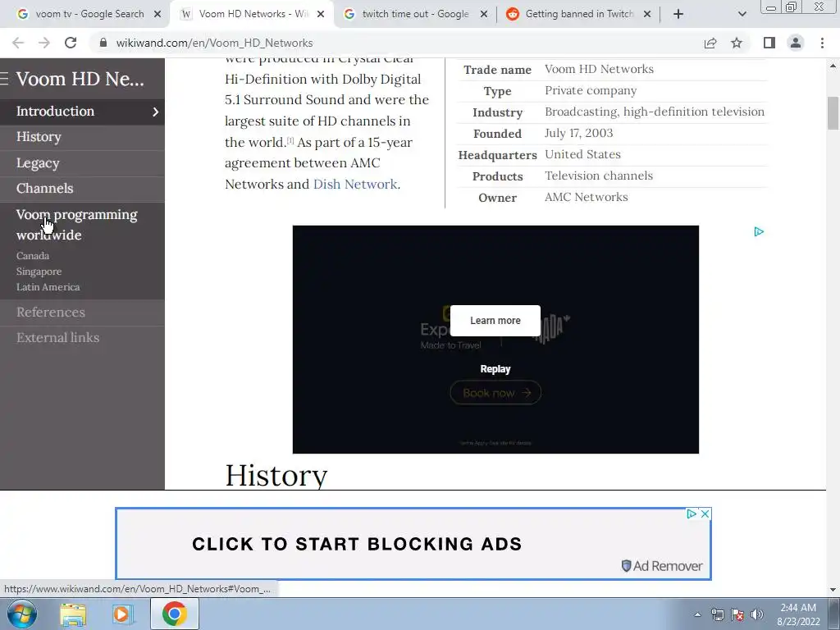Close the twitch time out tab
Screen dimensions: 840x630
[x=484, y=14]
